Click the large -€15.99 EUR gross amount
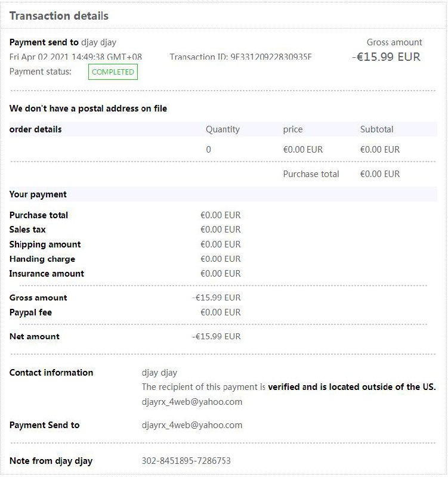Screen dimensions: 448x477 [386, 57]
